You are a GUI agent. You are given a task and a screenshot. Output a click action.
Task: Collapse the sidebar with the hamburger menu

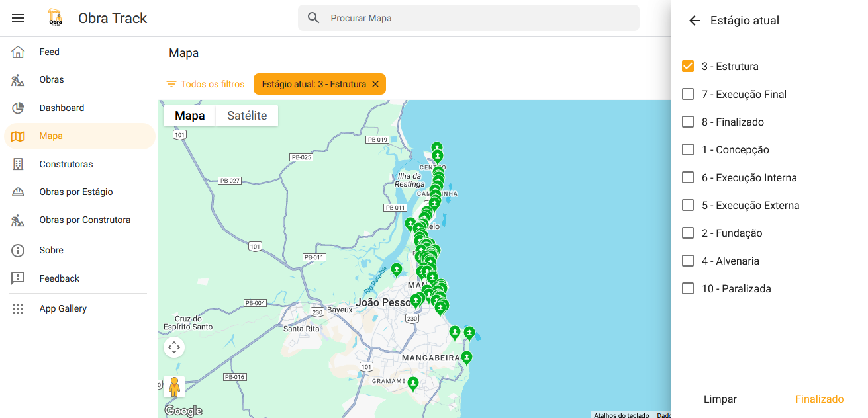(18, 18)
